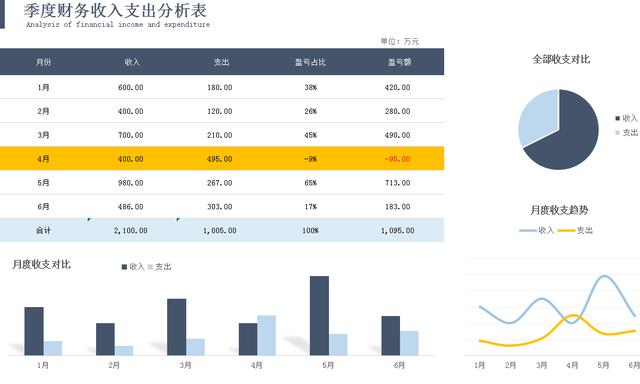Click the 65% ratio cell
Viewport: 640px width, 384px height.
coord(310,183)
